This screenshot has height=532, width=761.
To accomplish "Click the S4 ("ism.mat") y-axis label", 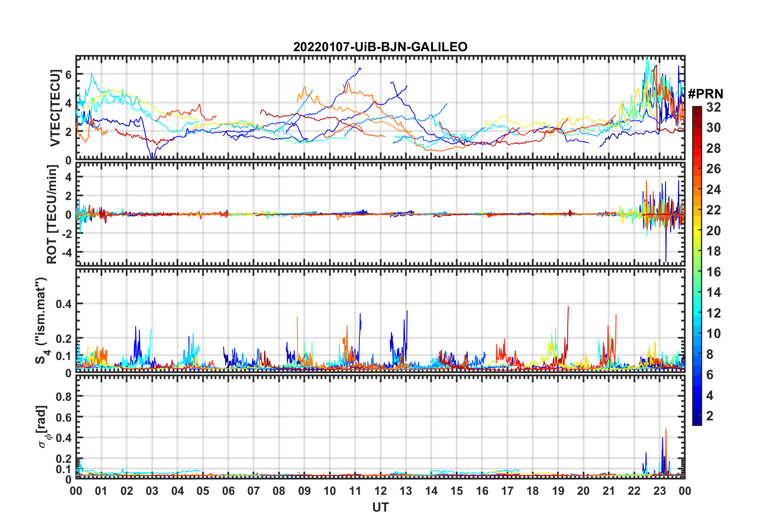I will coord(42,320).
